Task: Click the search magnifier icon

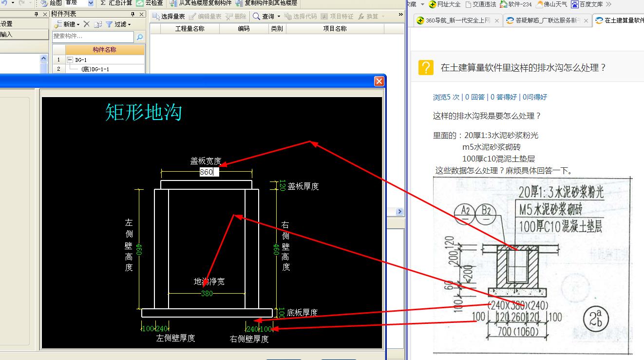Action: [x=139, y=37]
